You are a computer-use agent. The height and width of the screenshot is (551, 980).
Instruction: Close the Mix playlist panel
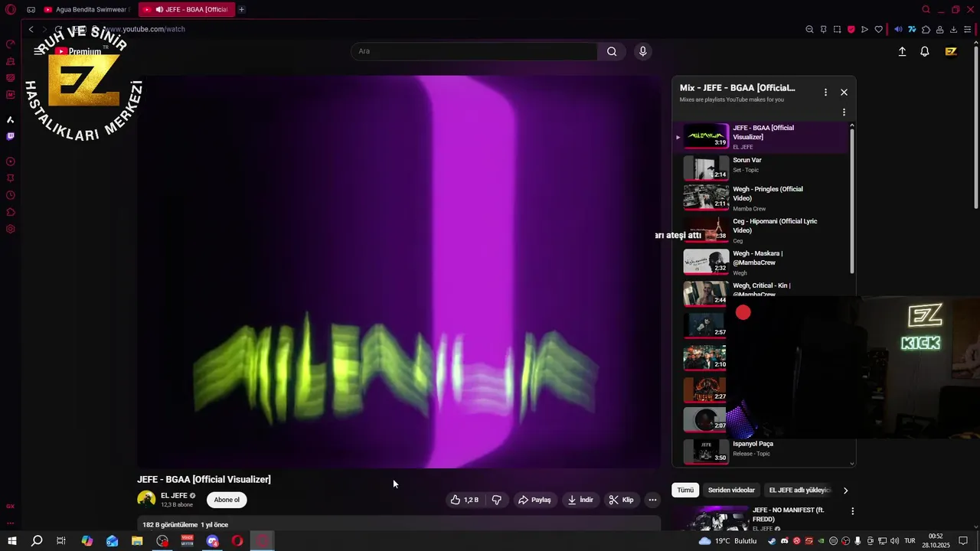[x=844, y=92]
